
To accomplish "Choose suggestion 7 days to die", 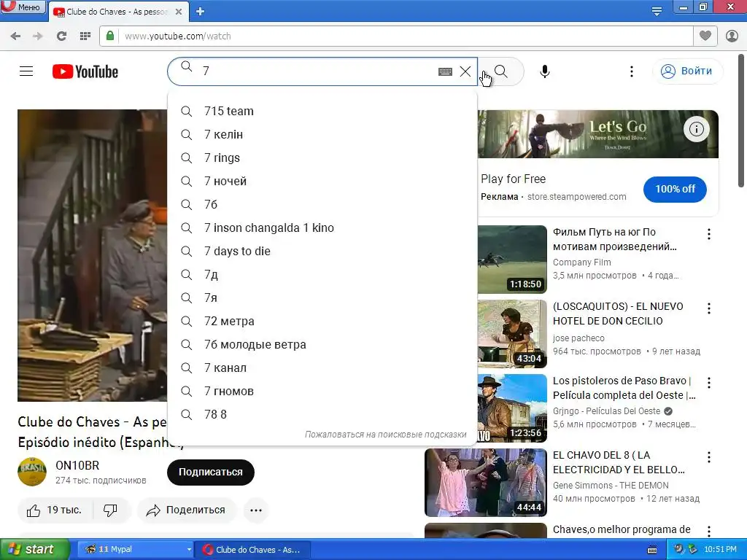I will point(322,251).
